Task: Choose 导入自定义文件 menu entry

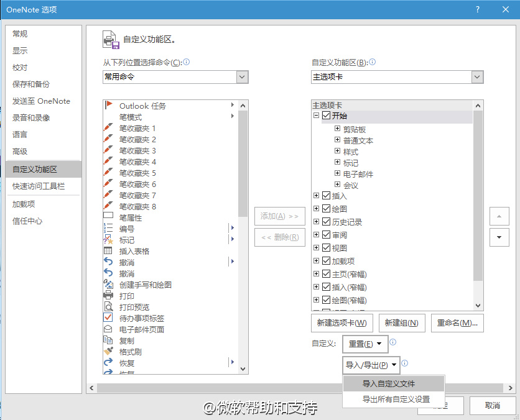Action: (x=394, y=383)
